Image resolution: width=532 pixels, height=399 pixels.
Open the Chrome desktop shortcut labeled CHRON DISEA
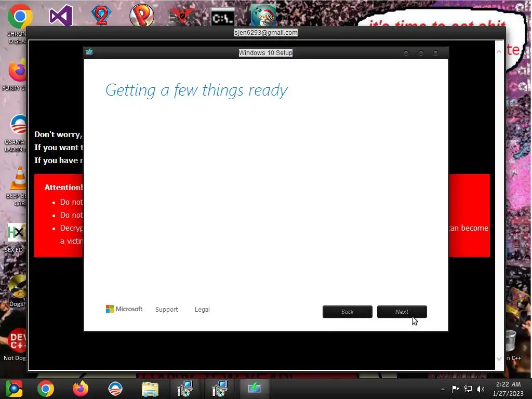[x=19, y=16]
